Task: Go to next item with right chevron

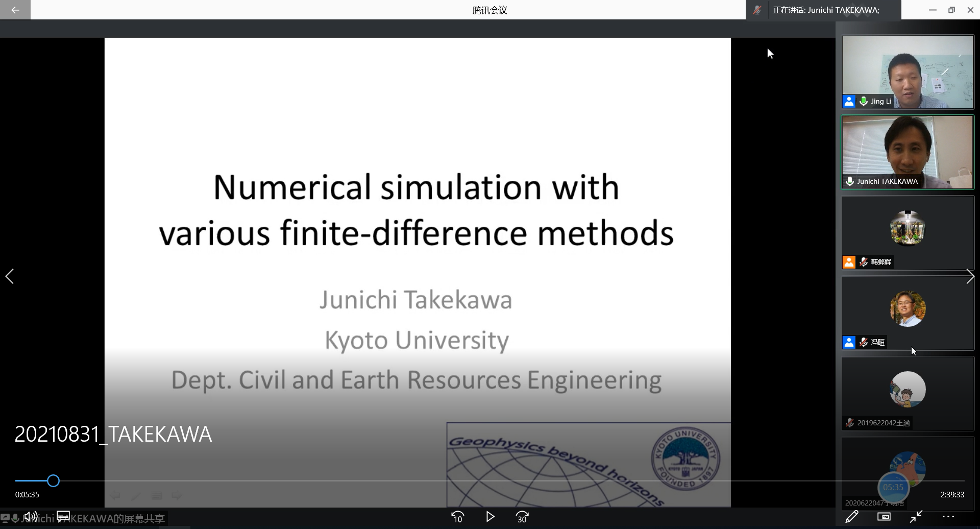Action: pos(970,276)
